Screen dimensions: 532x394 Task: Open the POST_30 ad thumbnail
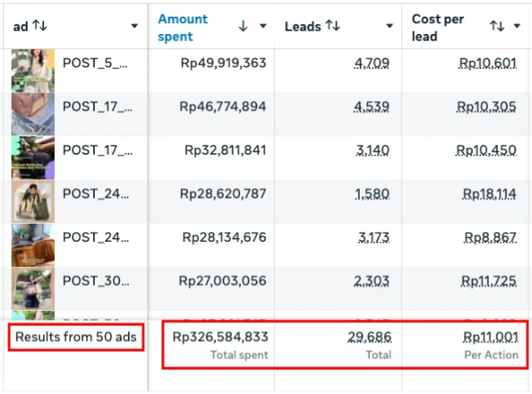pyautogui.click(x=32, y=289)
